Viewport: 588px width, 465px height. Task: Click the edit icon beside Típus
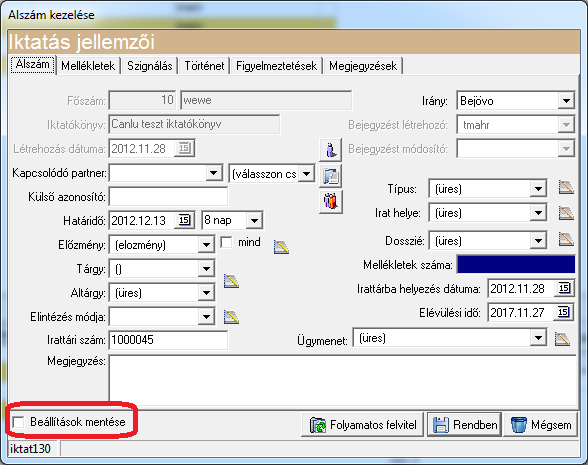[x=566, y=187]
